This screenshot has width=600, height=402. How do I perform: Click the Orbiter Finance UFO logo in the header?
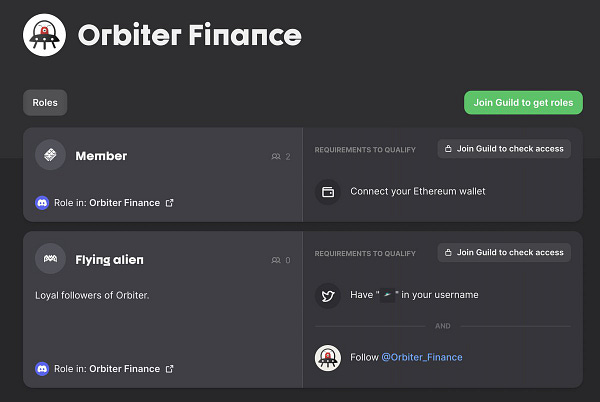click(x=44, y=35)
